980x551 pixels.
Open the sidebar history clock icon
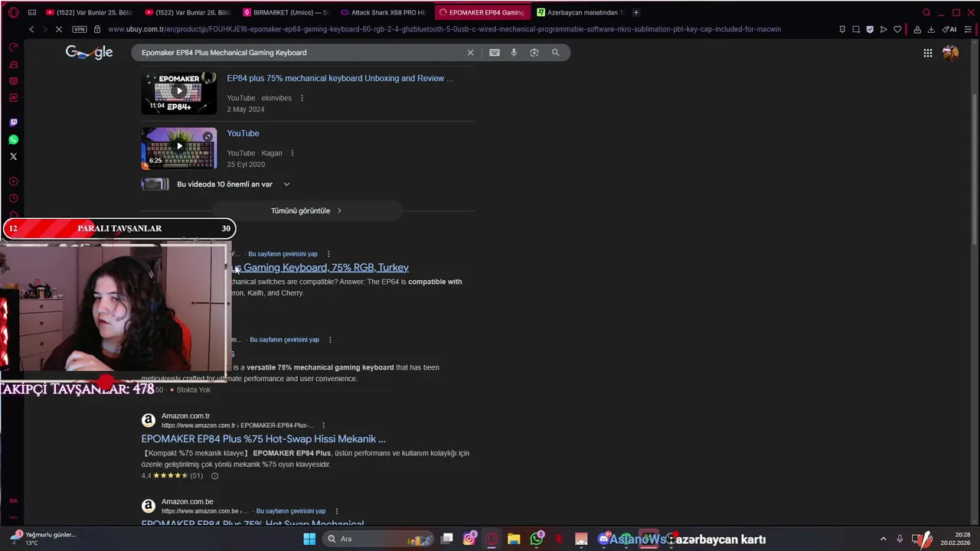pyautogui.click(x=13, y=198)
